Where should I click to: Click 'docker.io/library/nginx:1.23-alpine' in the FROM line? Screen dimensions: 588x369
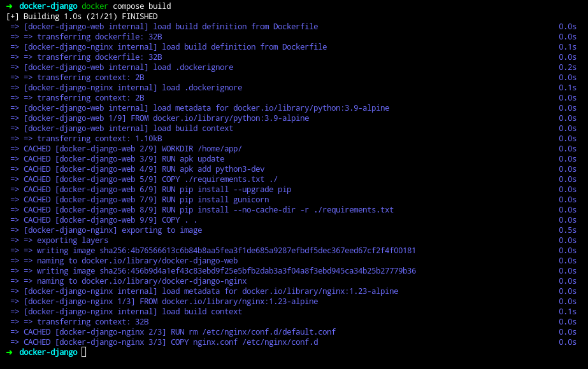coord(240,302)
